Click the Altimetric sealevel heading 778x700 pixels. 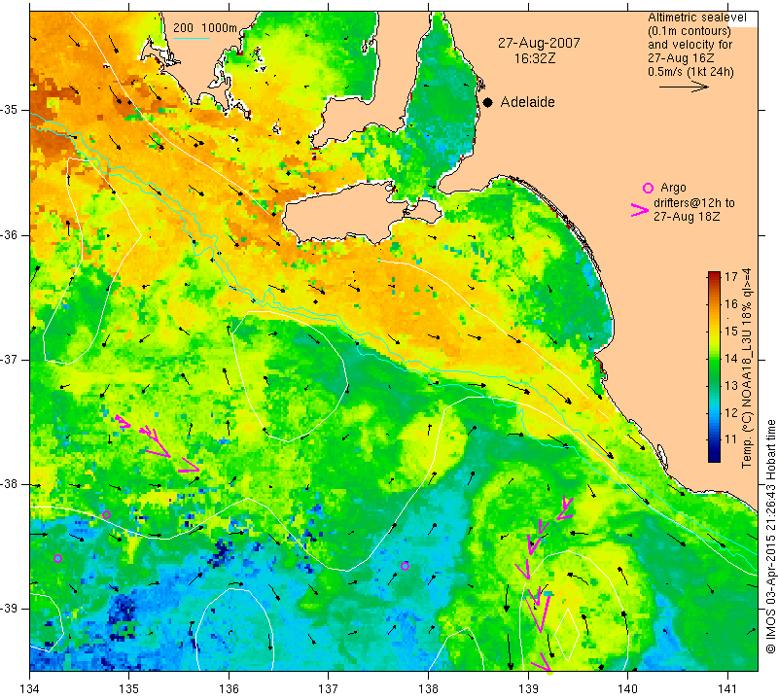click(x=697, y=17)
